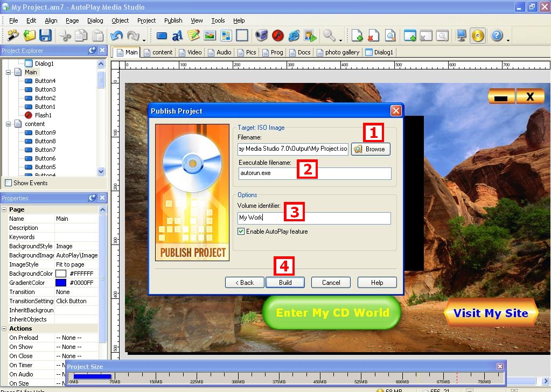Open the Publish menu
Image resolution: width=551 pixels, height=392 pixels.
(173, 20)
